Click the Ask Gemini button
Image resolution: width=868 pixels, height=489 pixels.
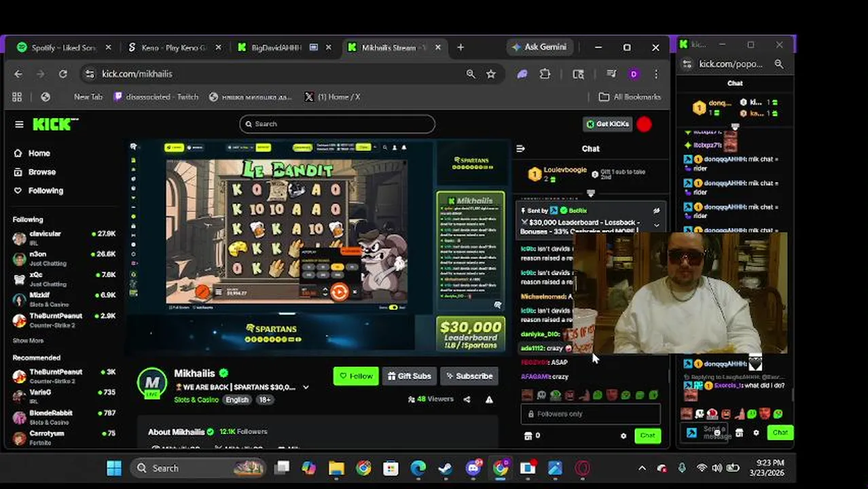pyautogui.click(x=540, y=48)
